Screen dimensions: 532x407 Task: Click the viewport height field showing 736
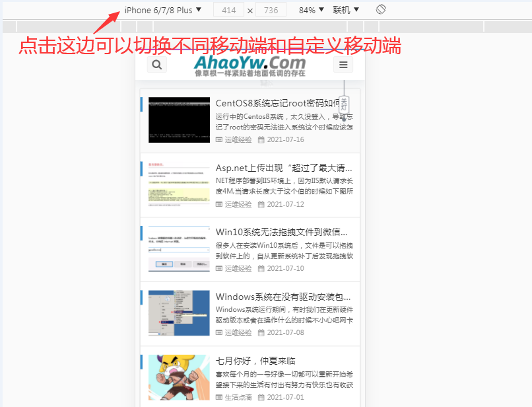(x=271, y=11)
